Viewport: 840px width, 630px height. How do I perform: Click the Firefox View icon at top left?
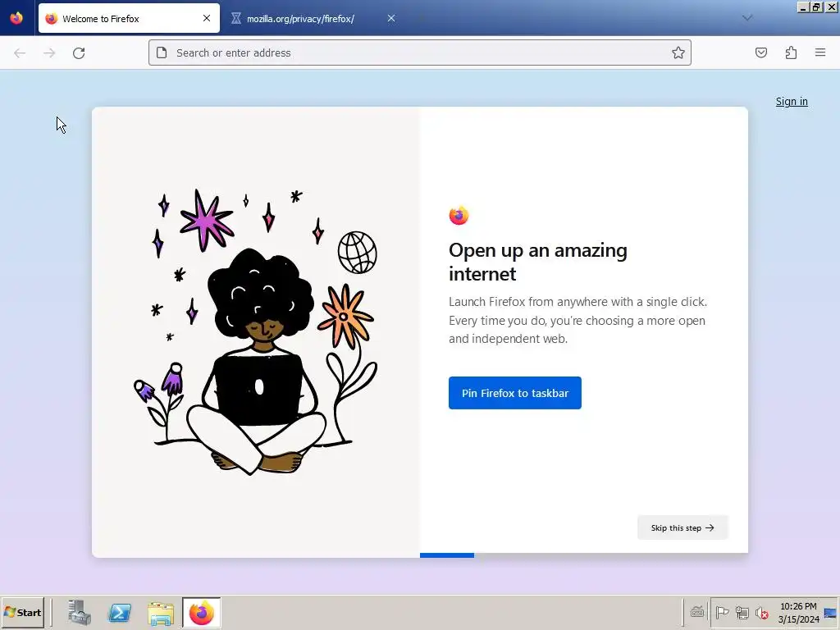point(16,18)
